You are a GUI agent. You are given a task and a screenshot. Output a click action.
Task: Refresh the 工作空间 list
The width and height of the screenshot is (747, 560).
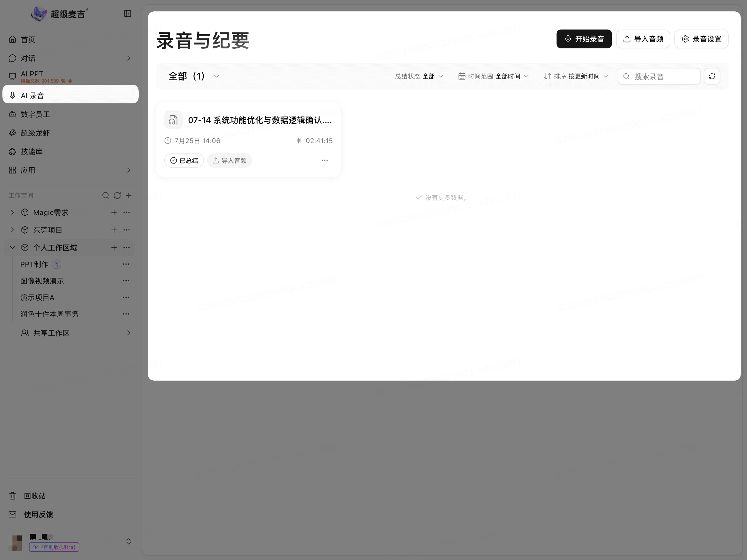pyautogui.click(x=117, y=196)
